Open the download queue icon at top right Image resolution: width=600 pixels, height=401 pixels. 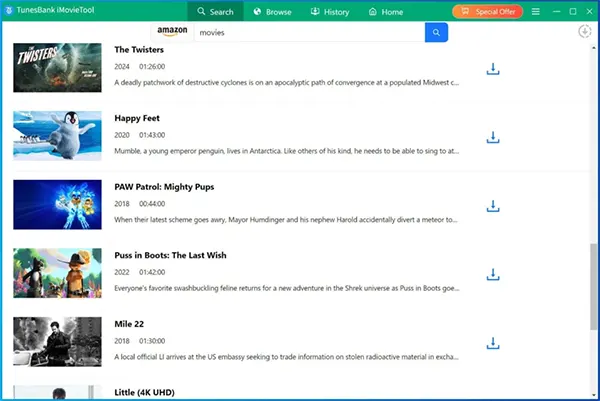[584, 32]
